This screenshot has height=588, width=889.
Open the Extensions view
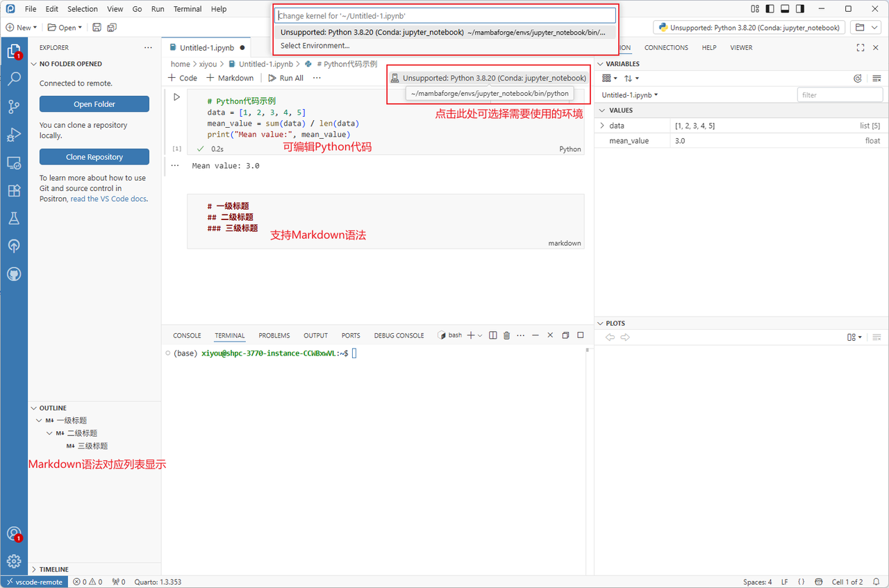tap(14, 190)
